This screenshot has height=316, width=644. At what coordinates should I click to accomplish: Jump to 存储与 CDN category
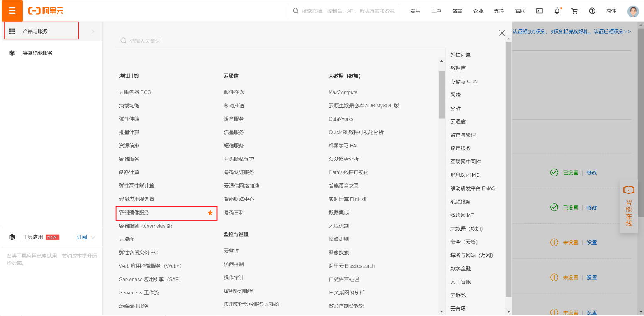(x=464, y=82)
